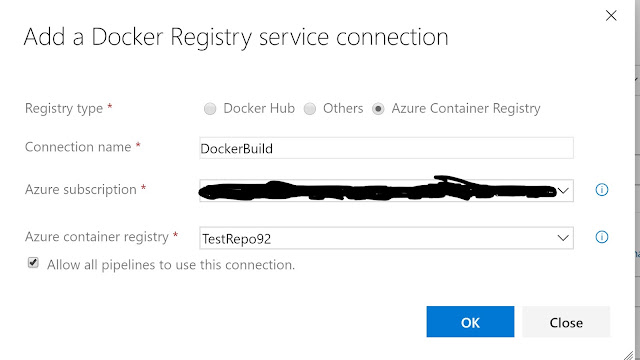Uncheck Allow all pipelines to use connection
640x360 pixels.
point(33,263)
